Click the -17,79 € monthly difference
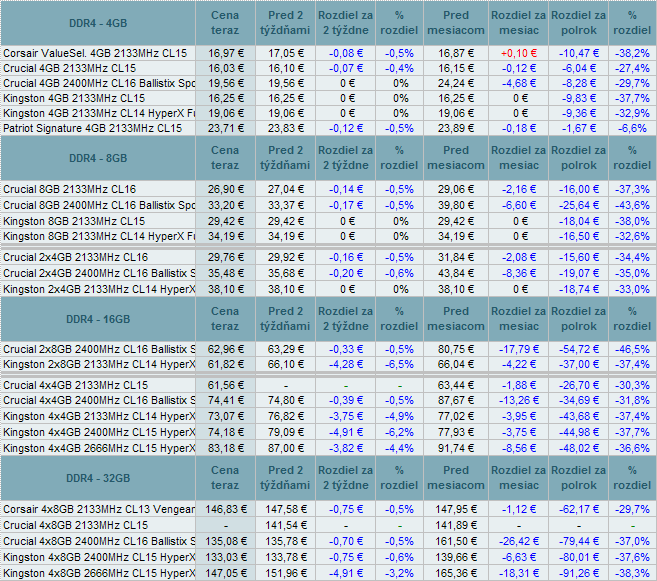The image size is (657, 581). 519,349
